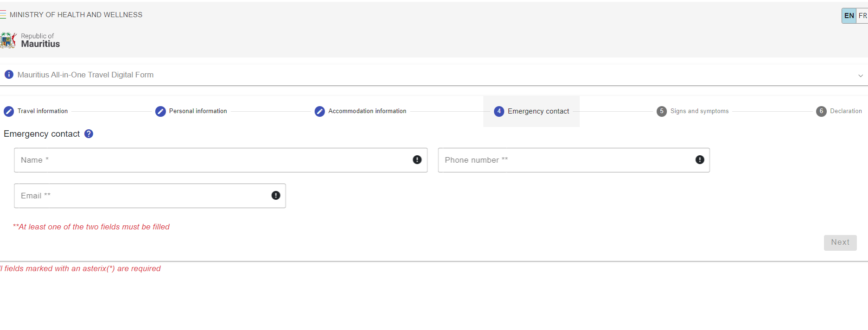Go to Signs and symptoms step
This screenshot has width=868, height=330.
coord(693,111)
